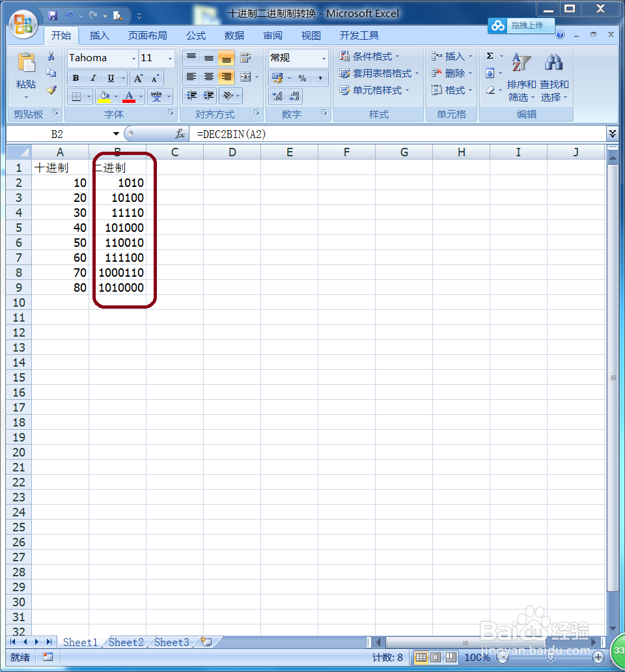This screenshot has width=625, height=672.
Task: Click the Office button orb
Action: point(23,23)
